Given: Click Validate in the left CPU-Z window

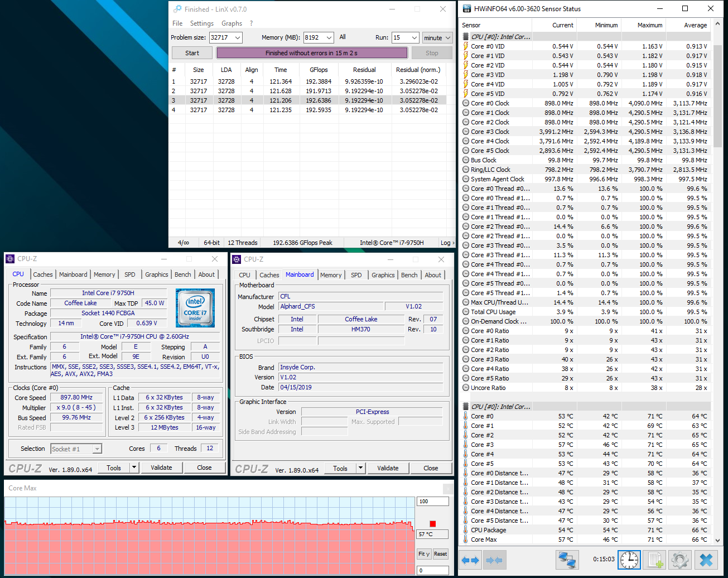Looking at the screenshot, I should [x=161, y=468].
